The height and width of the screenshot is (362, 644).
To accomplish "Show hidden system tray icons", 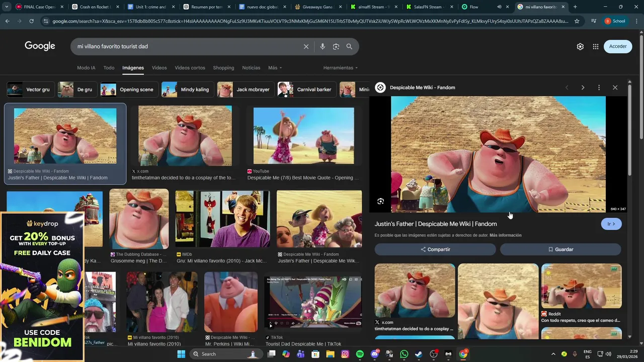I will (553, 354).
